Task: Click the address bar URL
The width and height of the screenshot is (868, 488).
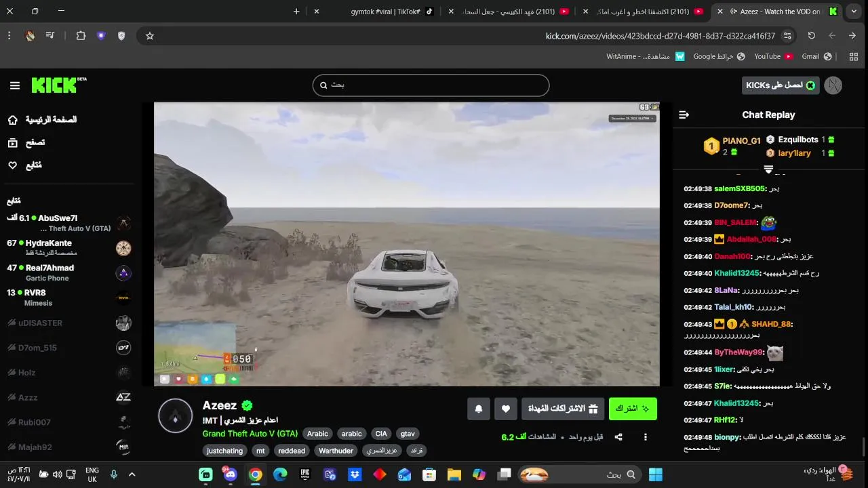Action: [660, 36]
